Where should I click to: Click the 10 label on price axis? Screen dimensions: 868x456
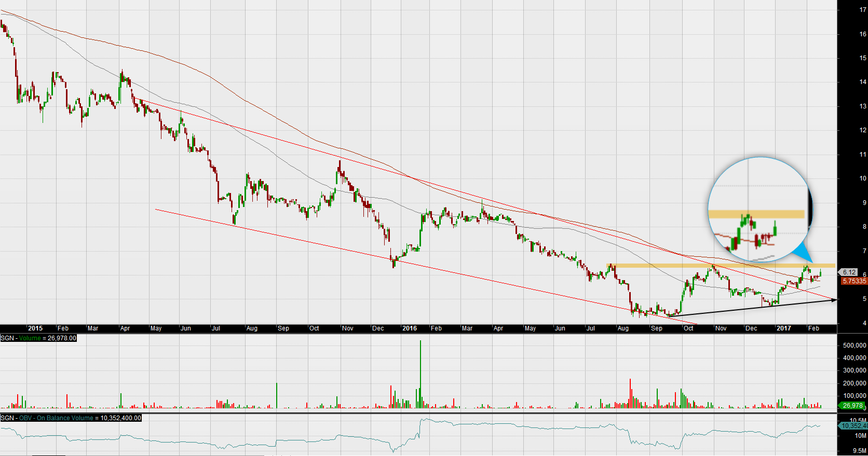pyautogui.click(x=863, y=178)
